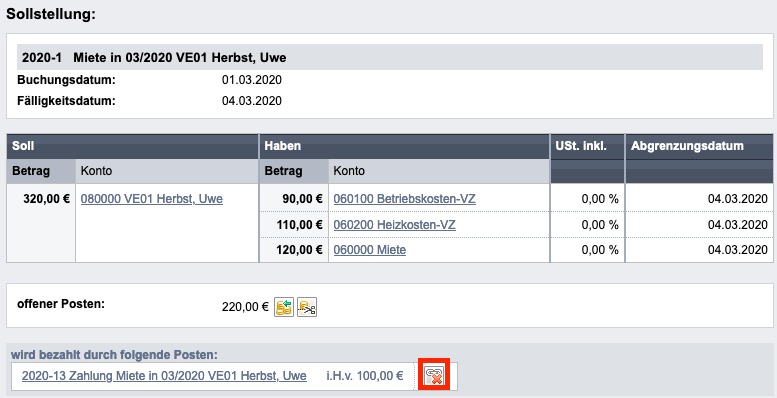Follow the 060200 Heizkosten-VZ link
Screen dimensions: 777x398
point(394,225)
